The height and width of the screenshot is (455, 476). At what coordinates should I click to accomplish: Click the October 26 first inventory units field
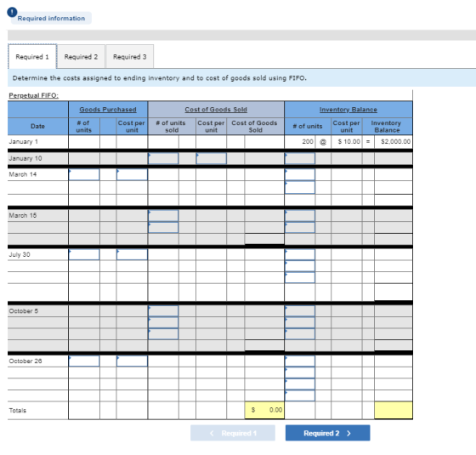(300, 361)
